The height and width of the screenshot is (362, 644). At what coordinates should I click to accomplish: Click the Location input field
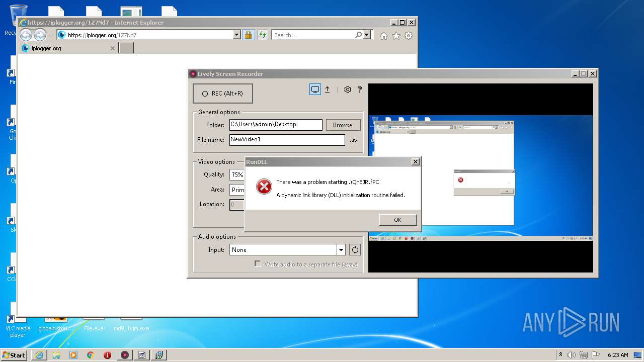pyautogui.click(x=237, y=205)
